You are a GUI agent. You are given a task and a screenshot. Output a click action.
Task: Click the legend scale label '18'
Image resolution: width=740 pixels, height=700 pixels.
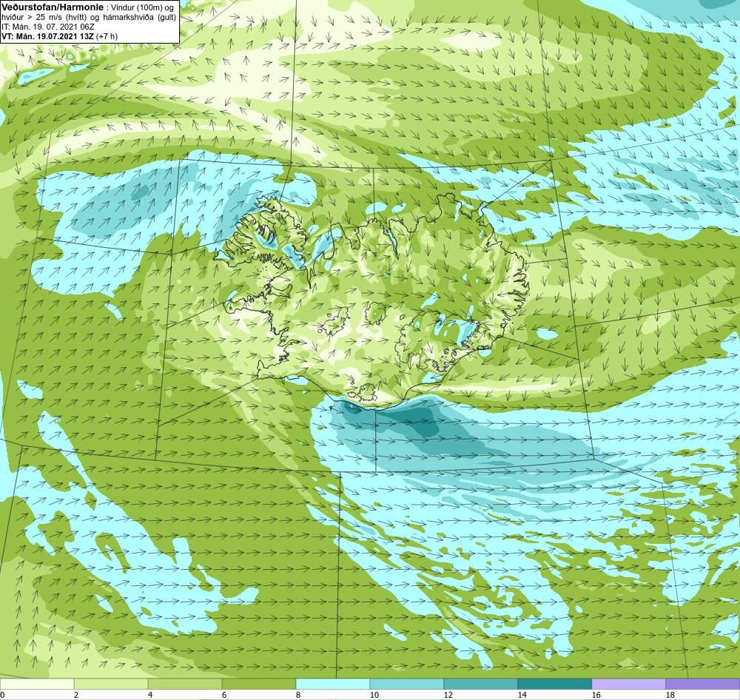[x=670, y=695]
